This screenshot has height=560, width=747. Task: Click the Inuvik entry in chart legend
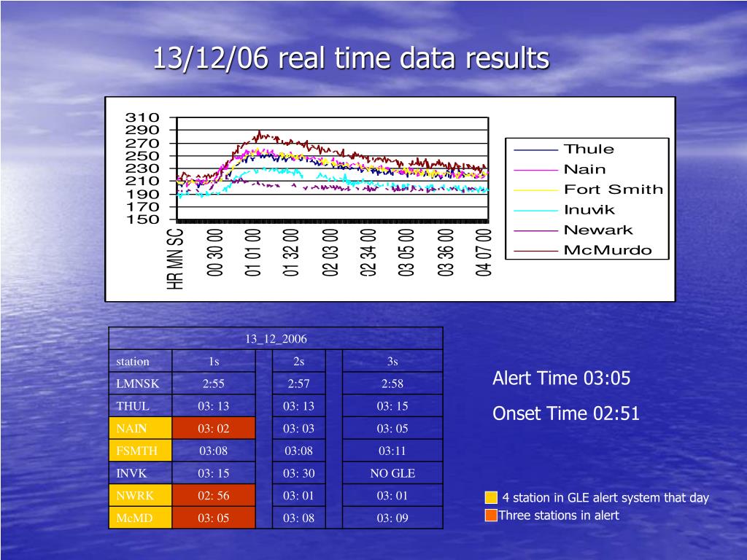565,209
